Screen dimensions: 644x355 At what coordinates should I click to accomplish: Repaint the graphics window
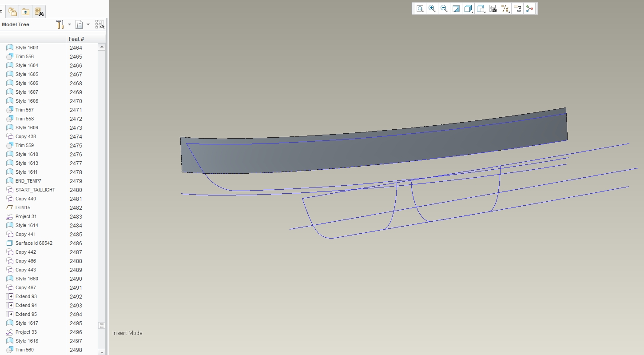point(456,8)
